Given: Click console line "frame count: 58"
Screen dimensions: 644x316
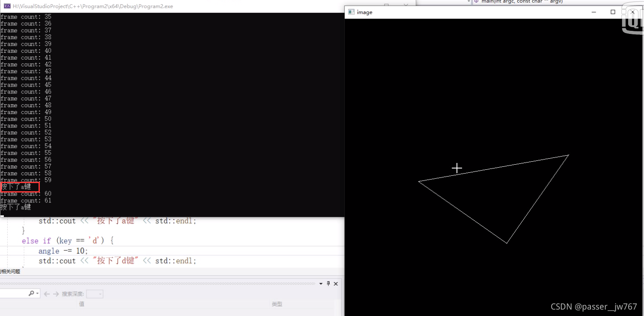Looking at the screenshot, I should (26, 173).
